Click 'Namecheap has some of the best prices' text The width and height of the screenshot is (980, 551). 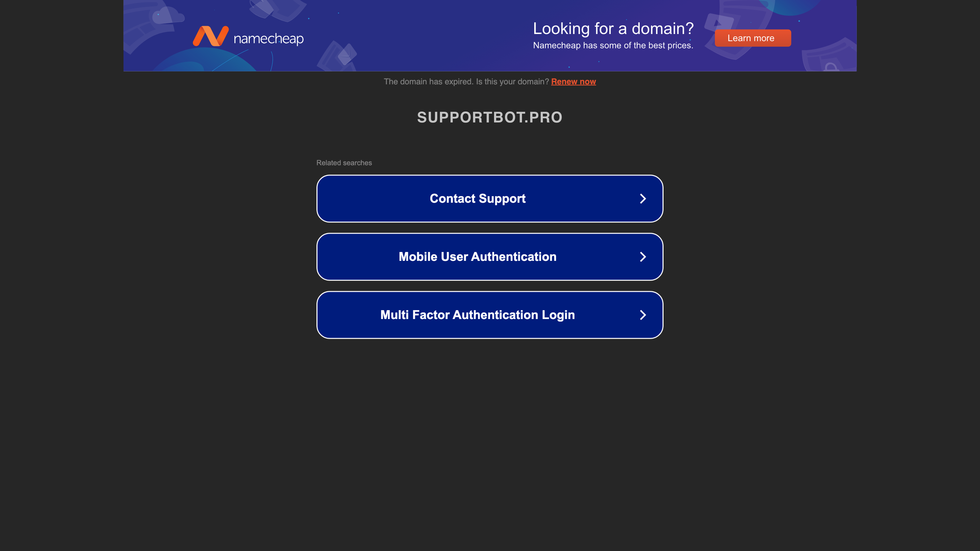tap(613, 45)
